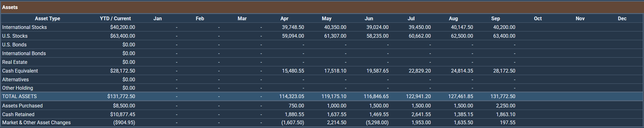The width and height of the screenshot is (644, 128).
Task: Click Cash Equivalent April cell 15,480.55
Action: tap(293, 71)
